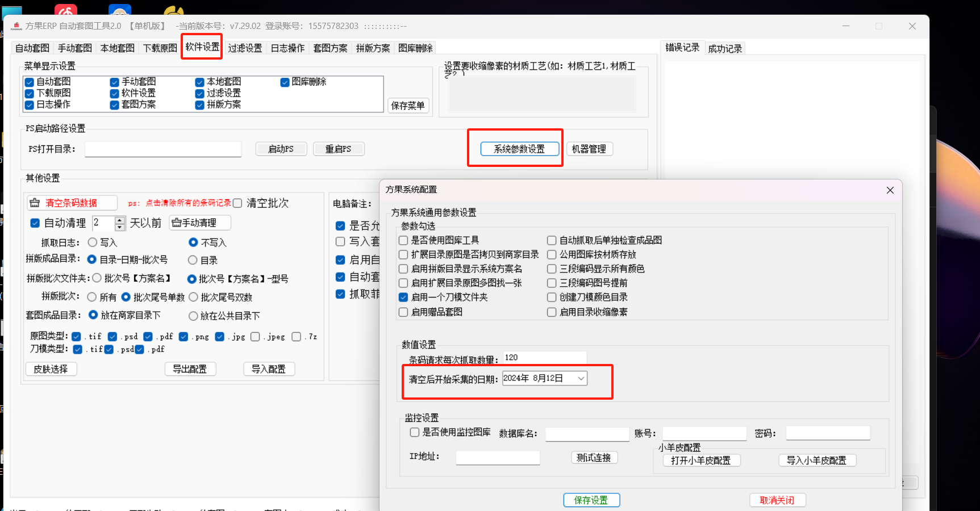Select the 下载原图 tab
This screenshot has height=511, width=980.
point(160,48)
